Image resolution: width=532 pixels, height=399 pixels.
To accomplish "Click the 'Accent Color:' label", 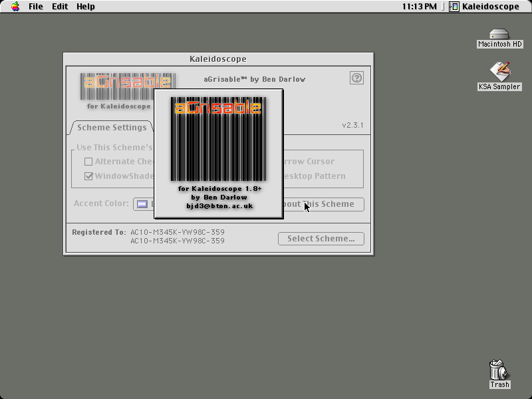I will pos(101,203).
